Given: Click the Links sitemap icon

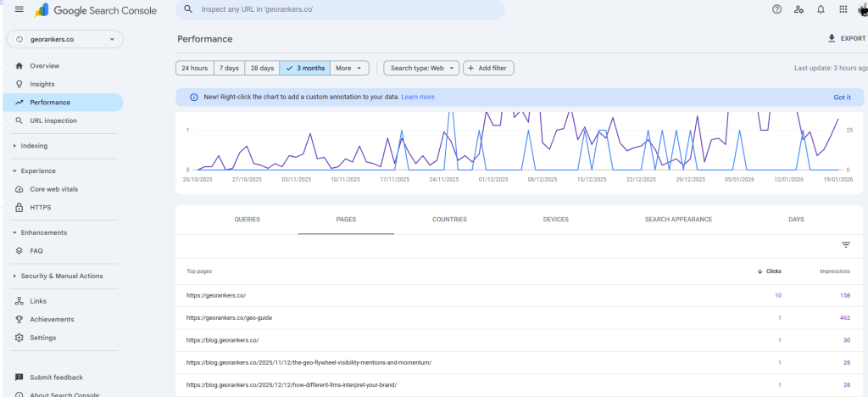Looking at the screenshot, I should [x=19, y=301].
